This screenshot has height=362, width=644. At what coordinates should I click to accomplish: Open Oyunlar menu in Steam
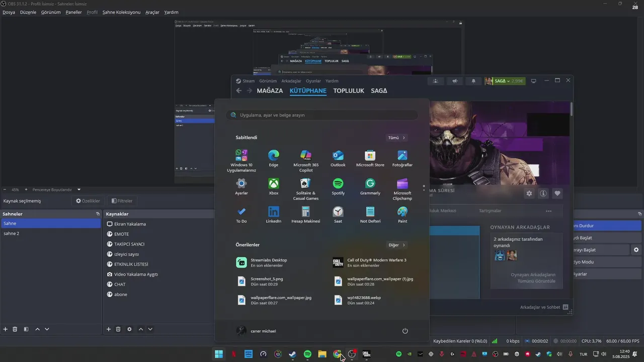coord(313,81)
